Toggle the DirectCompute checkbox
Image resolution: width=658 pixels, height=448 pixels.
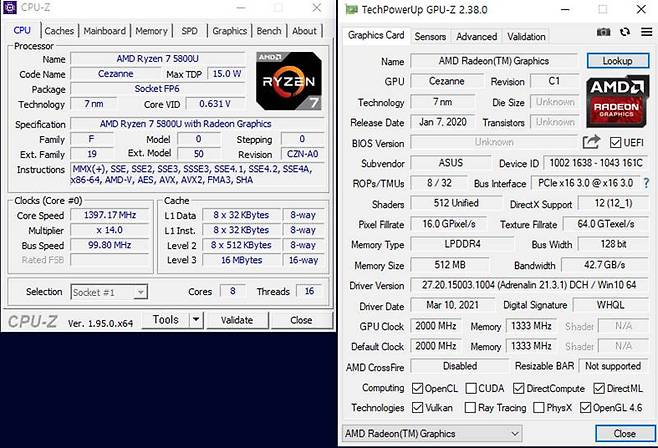pyautogui.click(x=519, y=388)
